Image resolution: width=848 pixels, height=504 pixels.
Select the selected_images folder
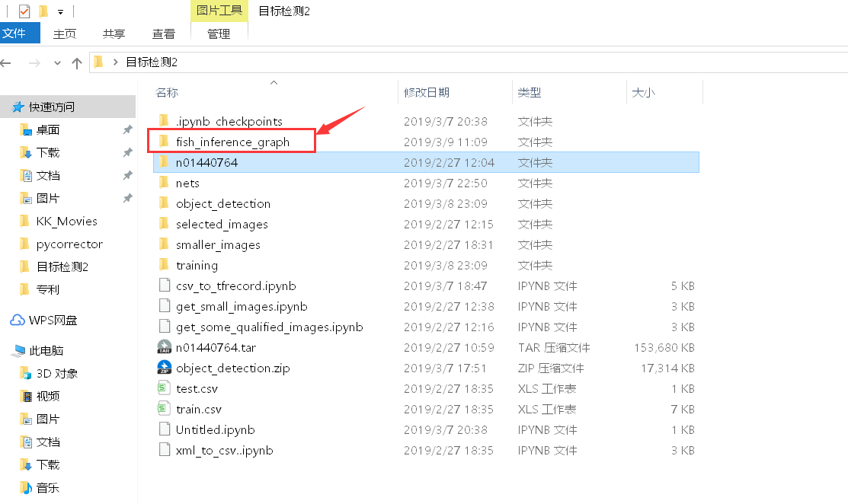(222, 224)
